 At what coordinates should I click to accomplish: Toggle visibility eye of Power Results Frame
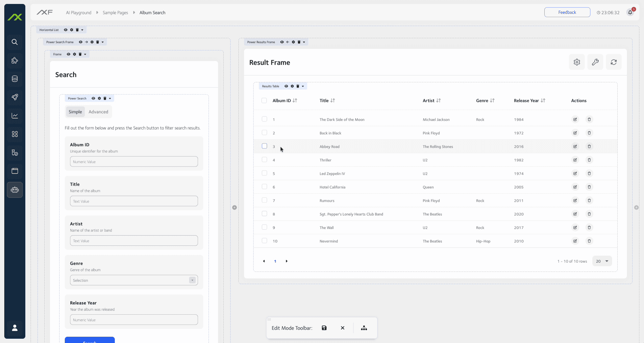click(x=282, y=42)
